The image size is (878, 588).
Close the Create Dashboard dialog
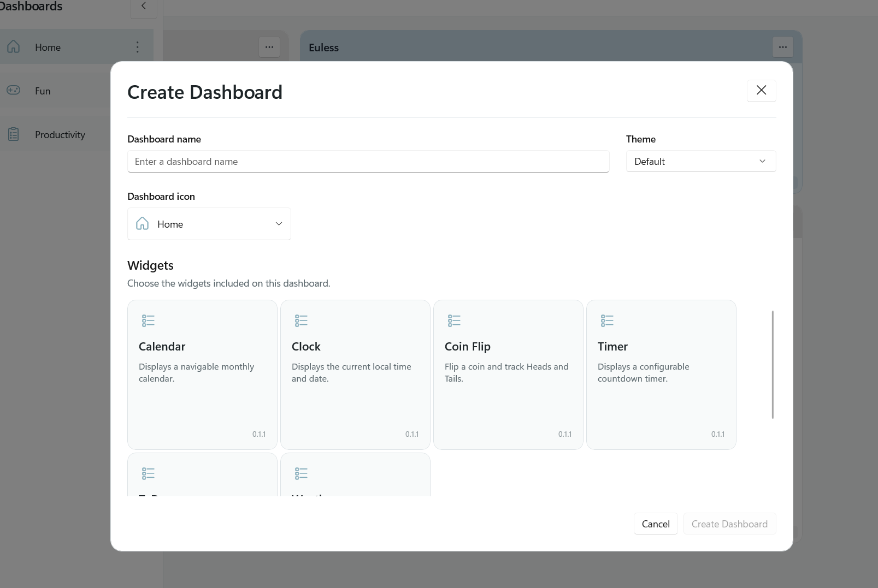pyautogui.click(x=762, y=90)
